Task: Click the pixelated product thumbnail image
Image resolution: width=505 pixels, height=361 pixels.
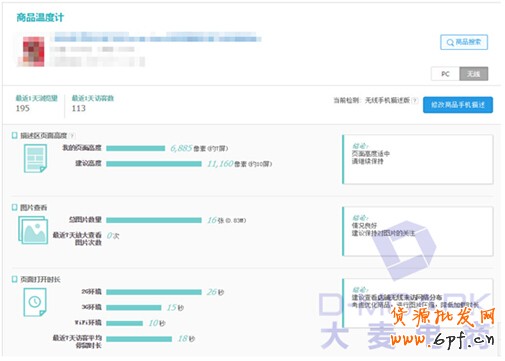Action: click(33, 52)
